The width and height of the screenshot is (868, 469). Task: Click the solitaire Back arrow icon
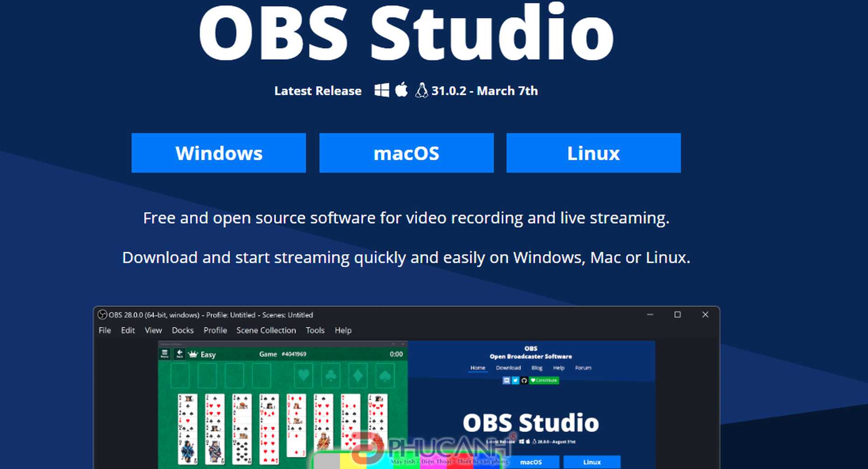[x=179, y=353]
